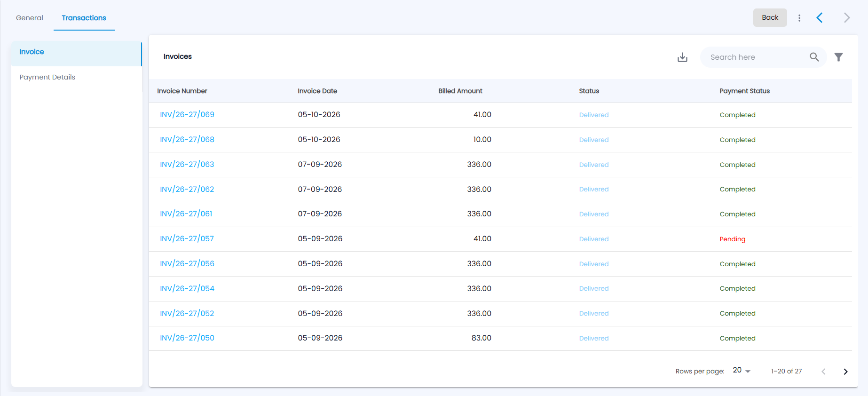Select Invoice in the side menu
The width and height of the screenshot is (868, 396).
pyautogui.click(x=76, y=53)
